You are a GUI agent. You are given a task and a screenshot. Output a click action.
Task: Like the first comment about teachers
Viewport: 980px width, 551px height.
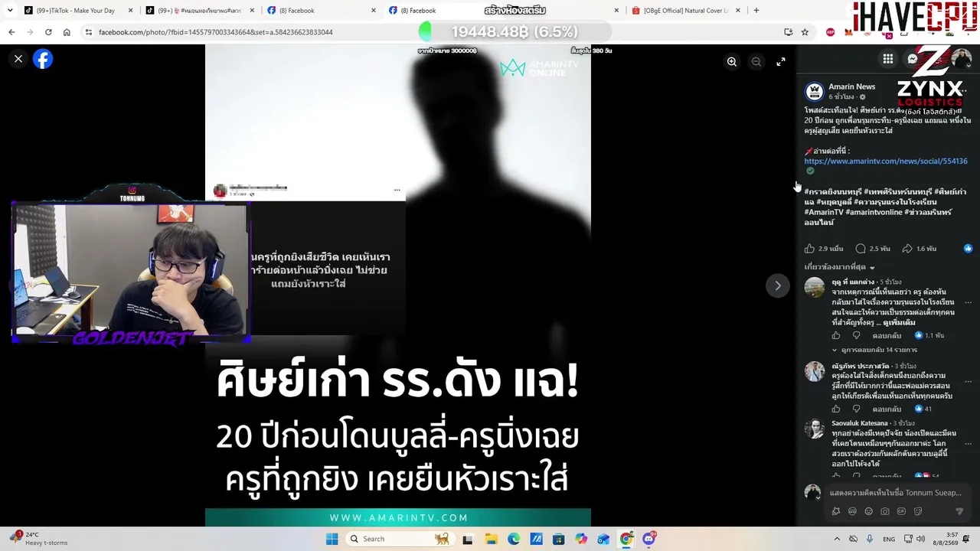click(x=836, y=335)
